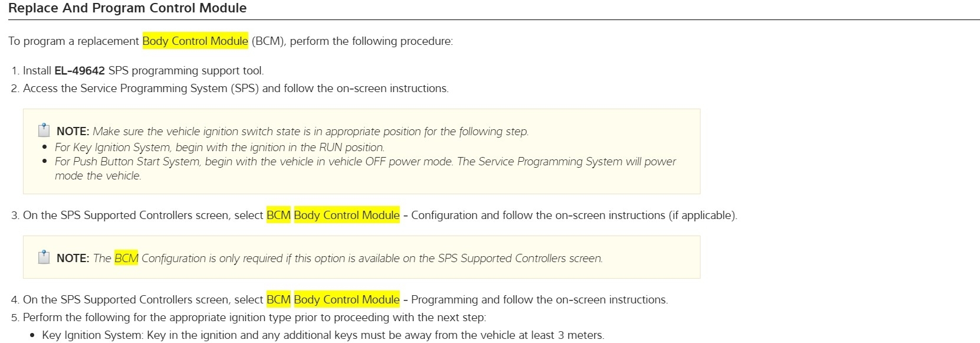Click the bold "NOTE:" label about ignition switch state
This screenshot has width=980, height=343.
point(73,131)
